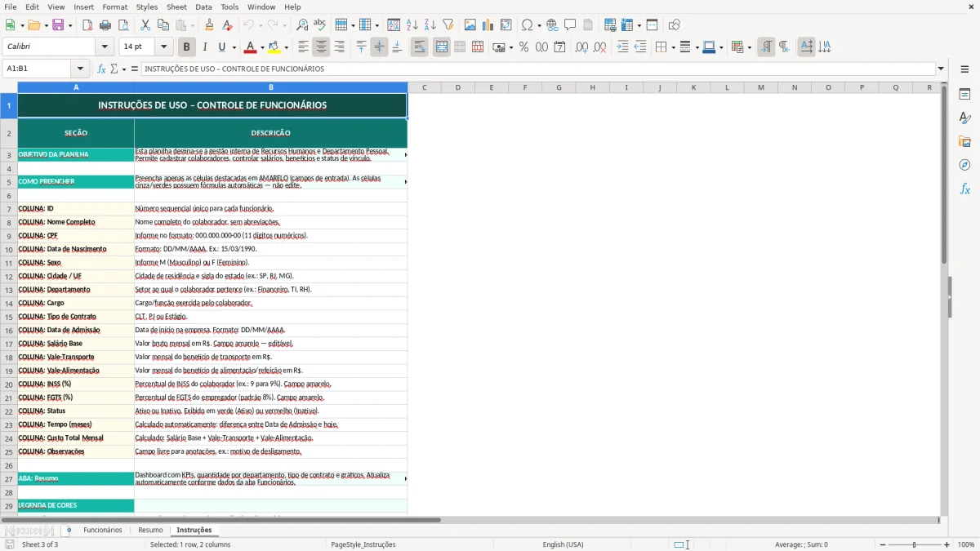980x551 pixels.
Task: Open sidebar Navigator compass icon
Action: (x=964, y=165)
